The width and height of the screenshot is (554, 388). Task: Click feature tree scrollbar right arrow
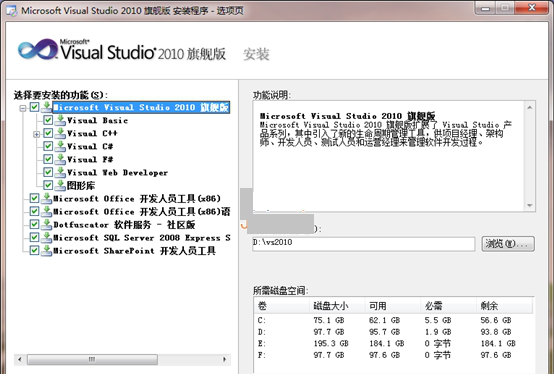224,359
